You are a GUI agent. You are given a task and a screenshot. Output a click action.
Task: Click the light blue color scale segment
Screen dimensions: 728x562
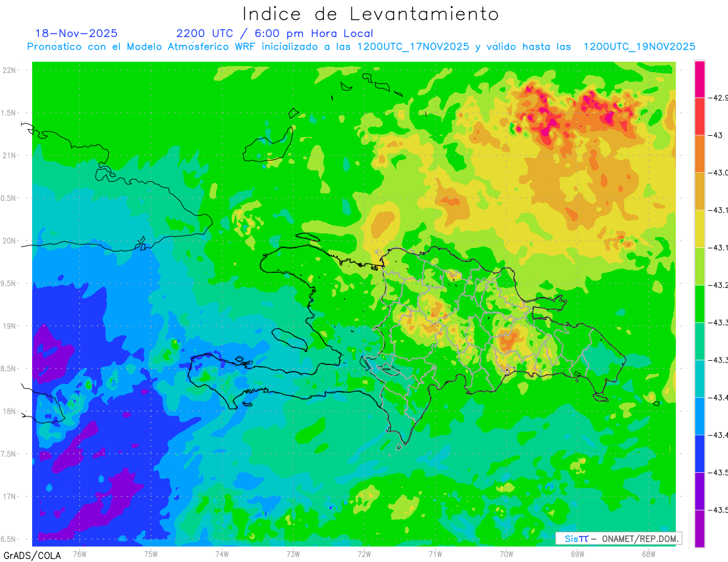[x=699, y=416]
